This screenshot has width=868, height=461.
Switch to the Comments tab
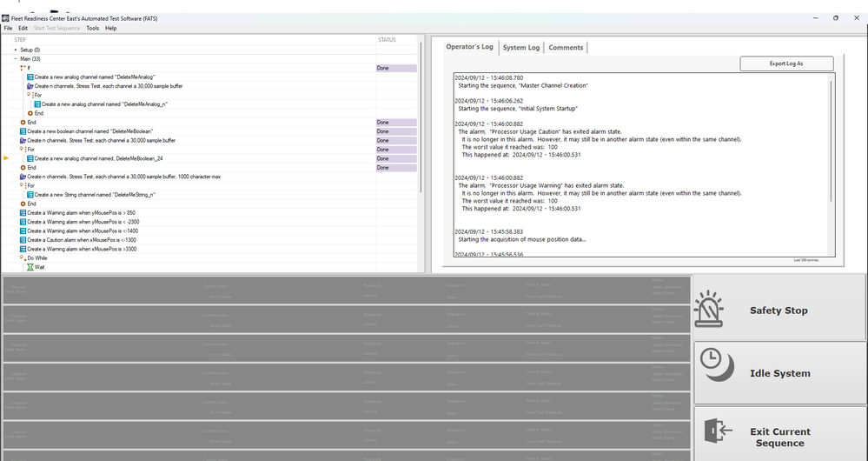click(566, 48)
